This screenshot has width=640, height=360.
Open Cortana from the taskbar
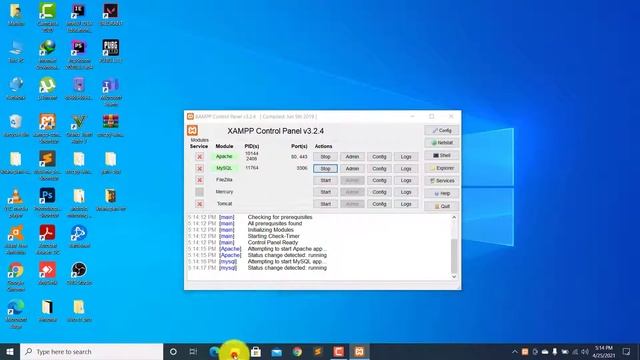coord(173,351)
